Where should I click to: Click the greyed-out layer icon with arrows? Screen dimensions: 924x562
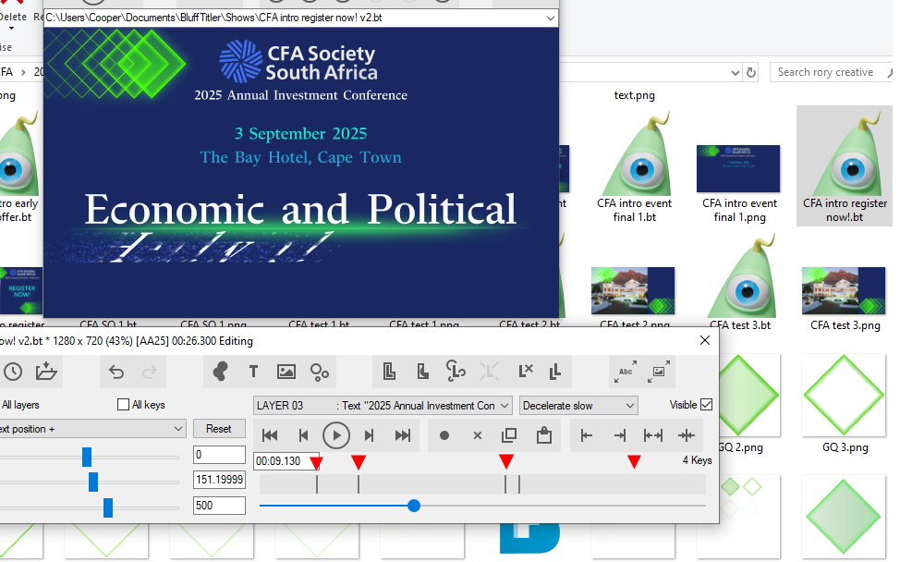tap(489, 372)
